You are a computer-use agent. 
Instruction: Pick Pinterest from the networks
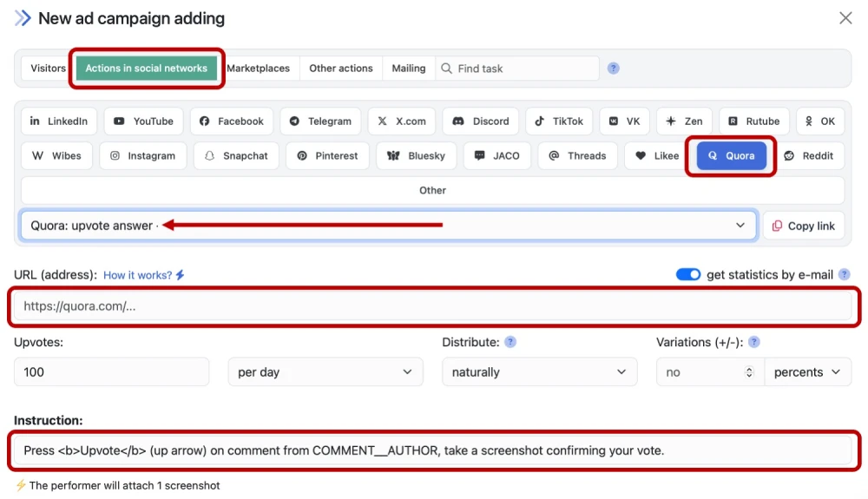coord(328,156)
